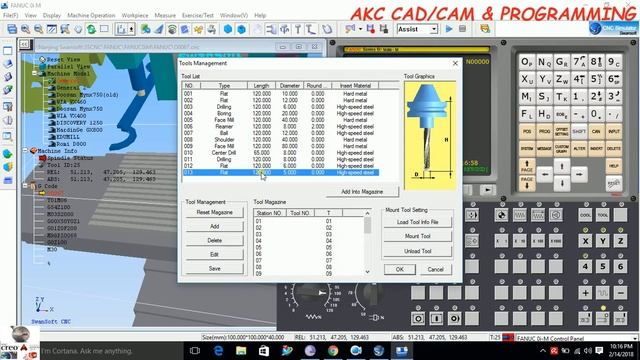Click the x1000 increment button
640x360 pixels.
(x=556, y=241)
